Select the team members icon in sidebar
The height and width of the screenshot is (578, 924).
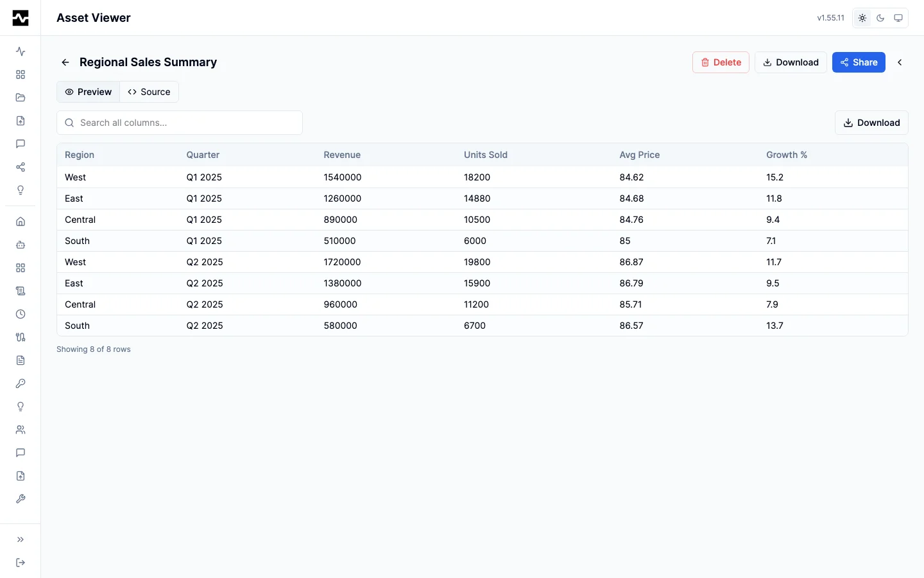20,430
